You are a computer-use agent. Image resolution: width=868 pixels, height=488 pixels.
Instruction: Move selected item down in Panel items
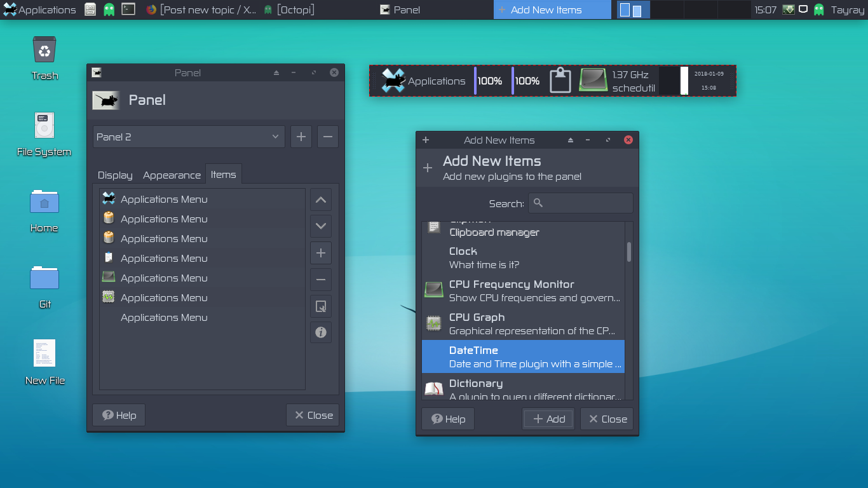321,226
